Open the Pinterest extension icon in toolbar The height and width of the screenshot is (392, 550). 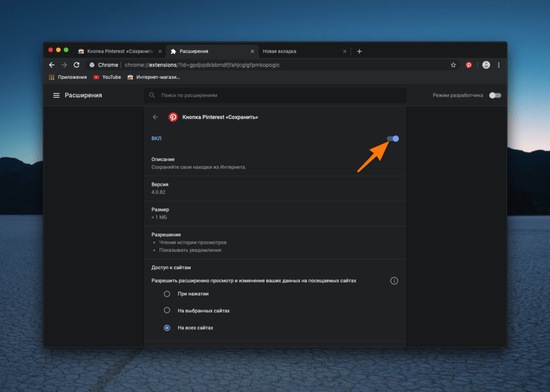click(x=468, y=65)
